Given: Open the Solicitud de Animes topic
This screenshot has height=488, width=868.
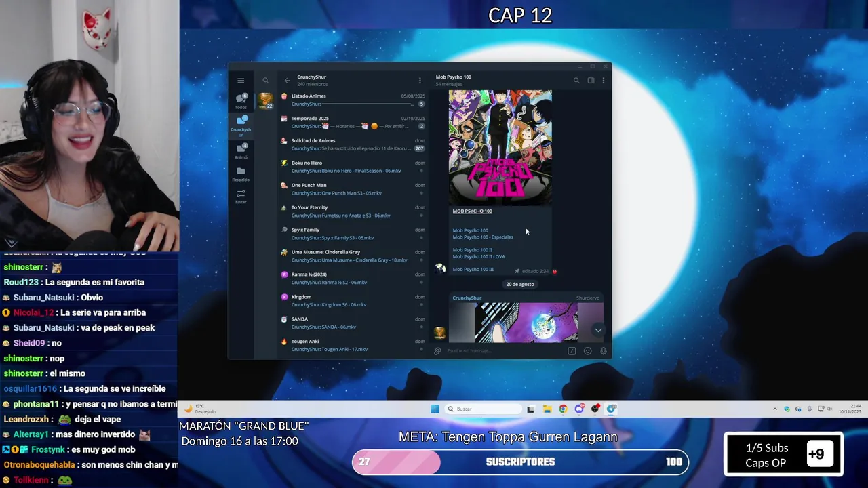Looking at the screenshot, I should tap(353, 144).
